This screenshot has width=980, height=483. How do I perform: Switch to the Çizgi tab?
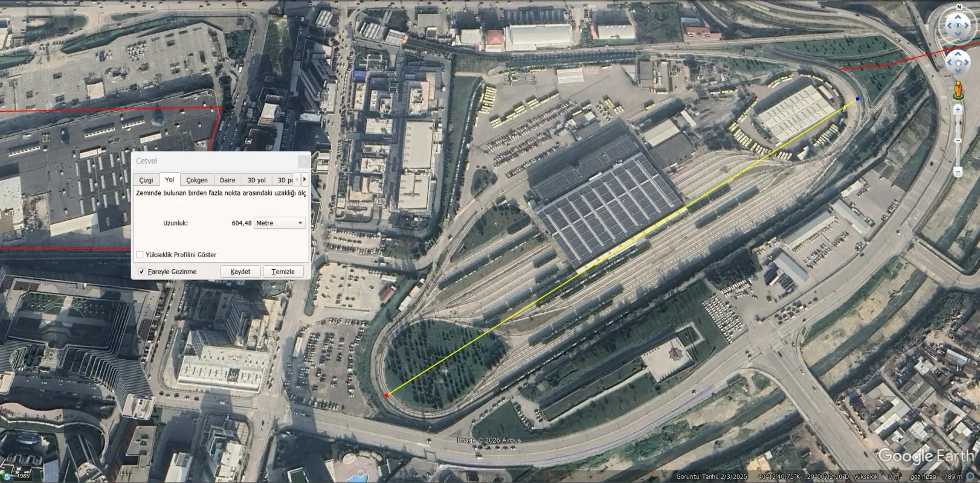pos(146,180)
